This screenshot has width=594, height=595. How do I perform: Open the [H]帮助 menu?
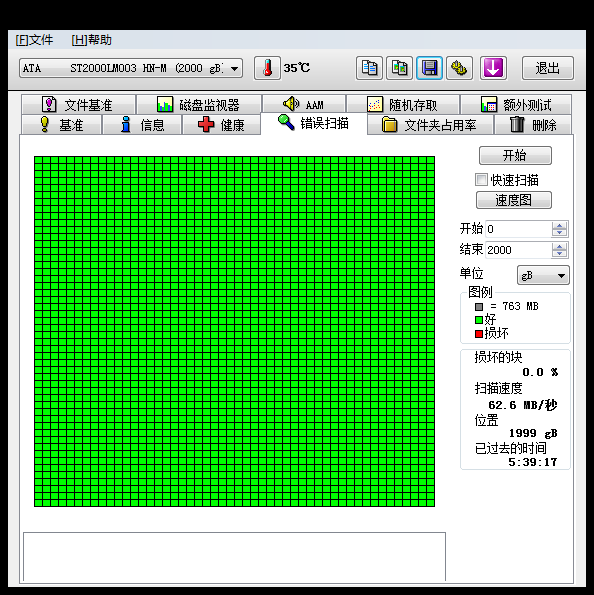click(x=91, y=40)
